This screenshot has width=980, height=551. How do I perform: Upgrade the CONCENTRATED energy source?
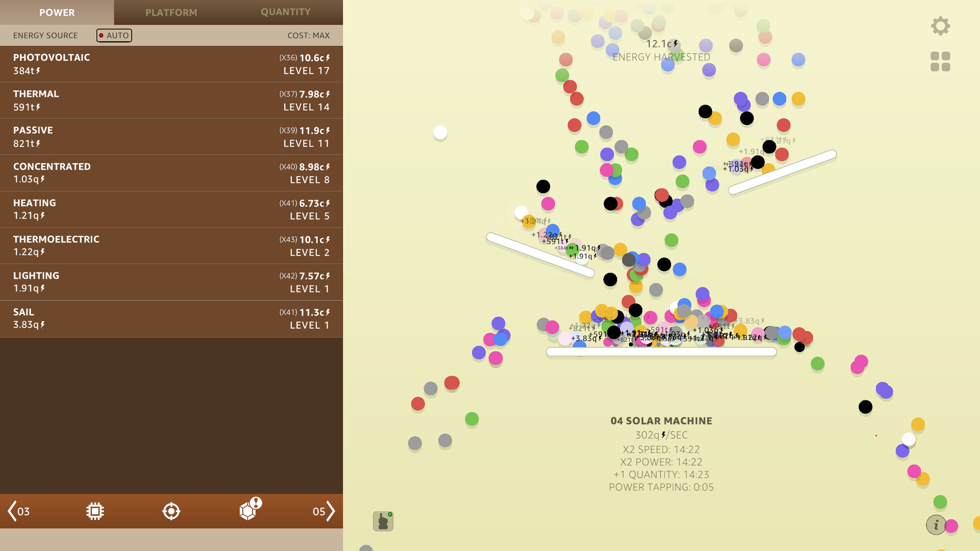171,173
